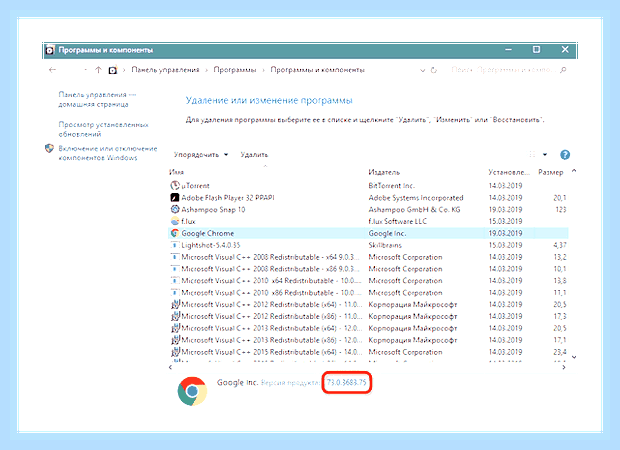Sort by the Размер column header
This screenshot has width=620, height=450.
(x=550, y=172)
